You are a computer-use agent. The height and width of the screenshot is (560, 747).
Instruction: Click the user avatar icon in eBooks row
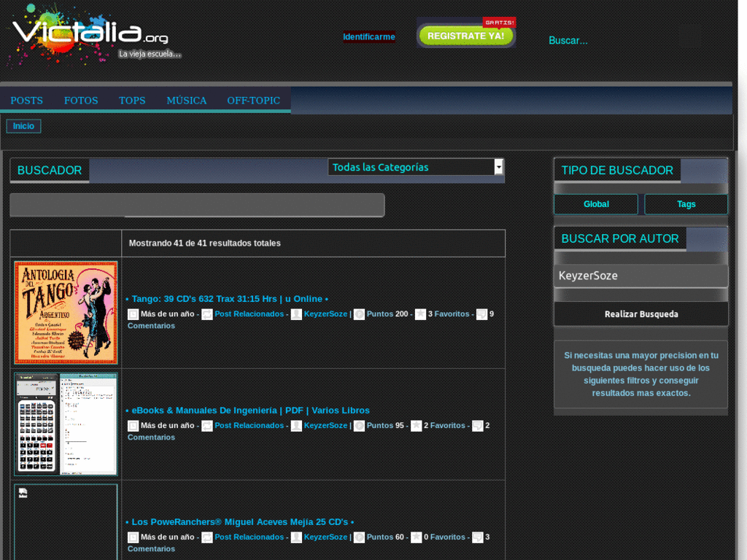click(296, 426)
